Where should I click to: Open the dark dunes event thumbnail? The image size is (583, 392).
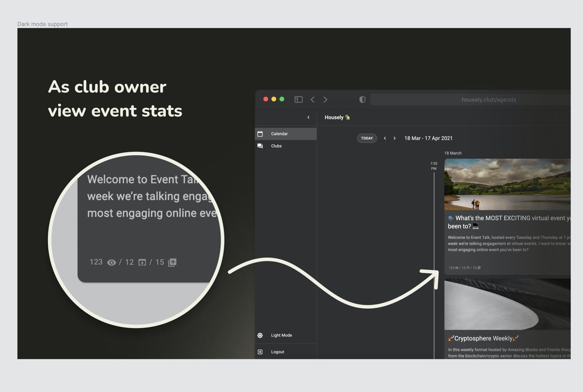[507, 304]
